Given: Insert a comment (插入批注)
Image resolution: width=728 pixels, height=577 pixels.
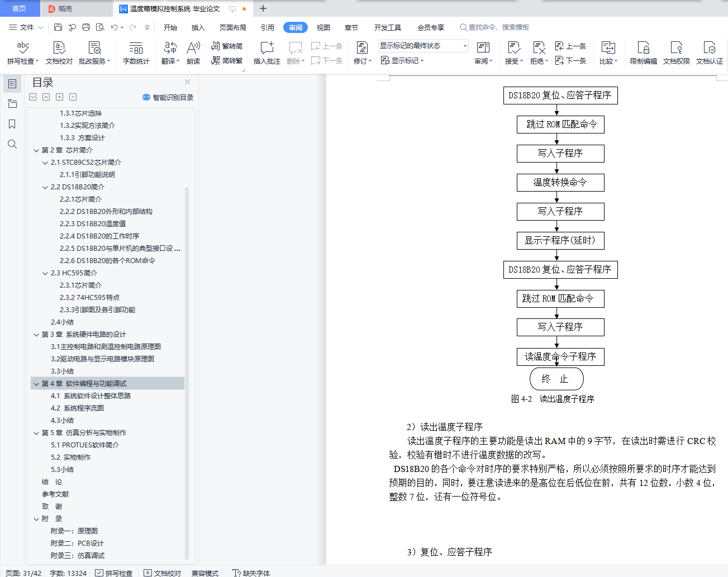Looking at the screenshot, I should point(267,53).
